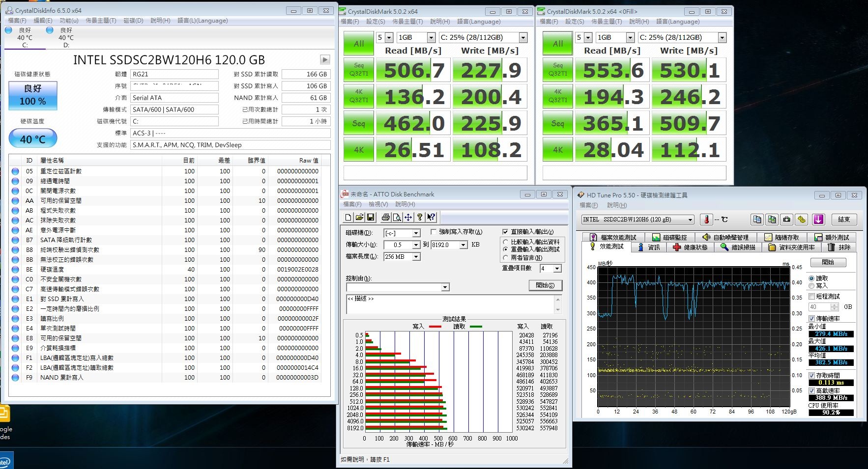This screenshot has height=469, width=868.
Task: Click blue status orb of attribute F9 row
Action: click(x=15, y=378)
